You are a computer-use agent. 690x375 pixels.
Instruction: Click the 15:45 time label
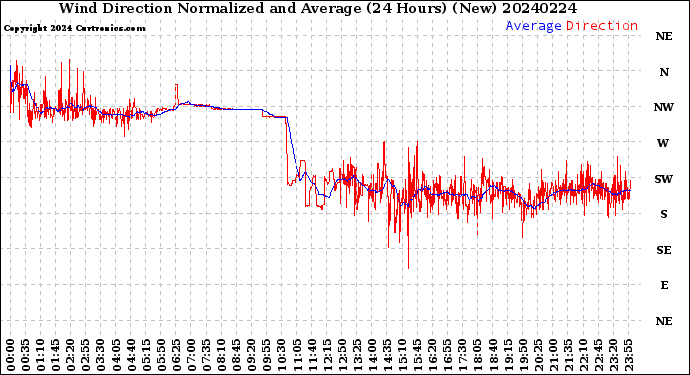(417, 355)
